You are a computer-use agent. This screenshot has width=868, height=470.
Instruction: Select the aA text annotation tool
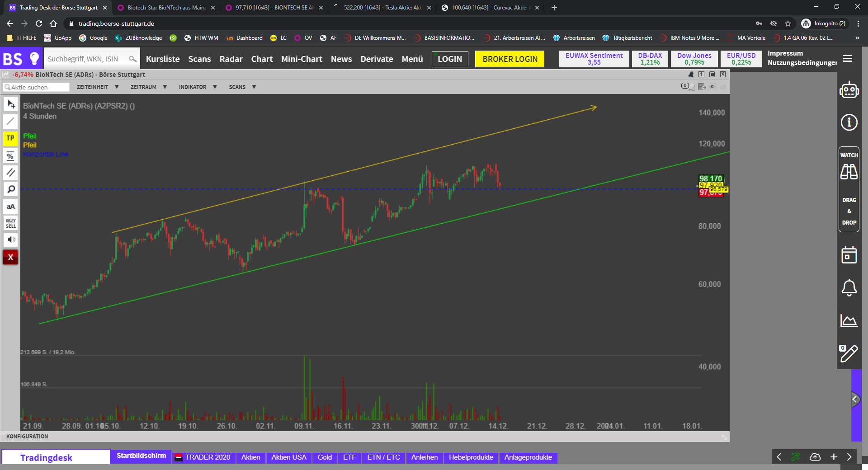[10, 207]
